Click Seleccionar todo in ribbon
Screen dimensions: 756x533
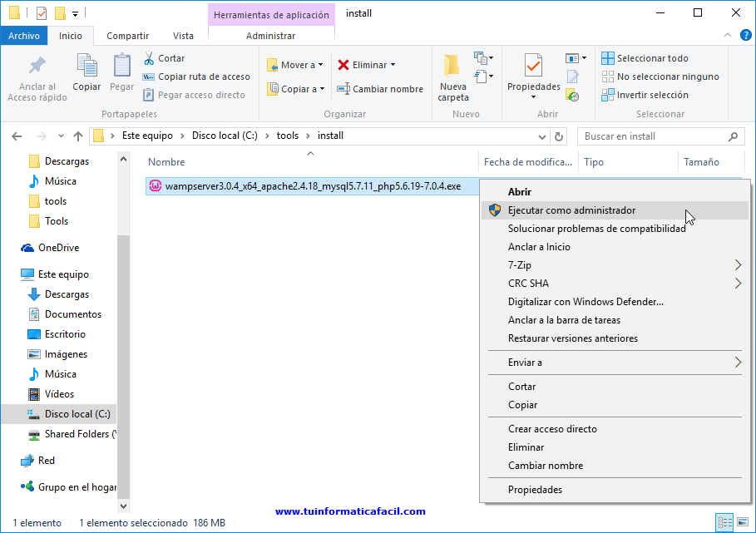point(645,58)
